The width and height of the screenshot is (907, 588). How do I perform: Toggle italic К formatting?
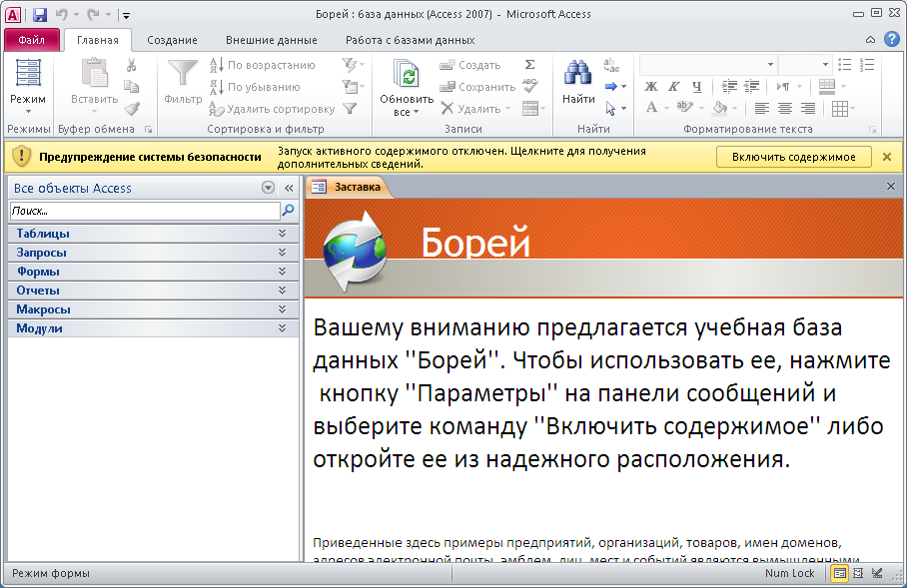674,87
